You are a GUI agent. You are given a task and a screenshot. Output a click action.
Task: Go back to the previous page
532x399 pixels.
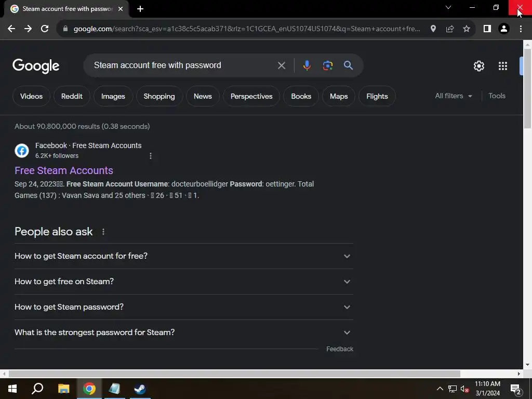11,29
